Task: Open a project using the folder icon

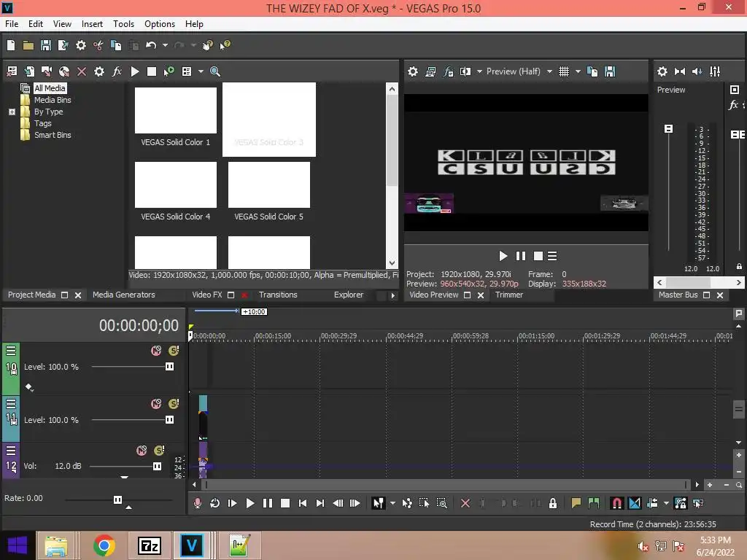Action: pyautogui.click(x=28, y=45)
